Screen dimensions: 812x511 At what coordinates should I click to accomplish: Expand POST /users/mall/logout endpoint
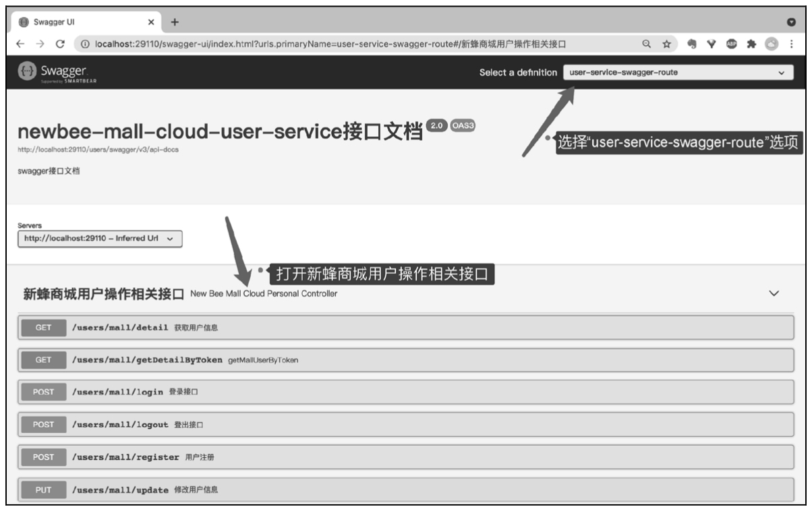405,425
